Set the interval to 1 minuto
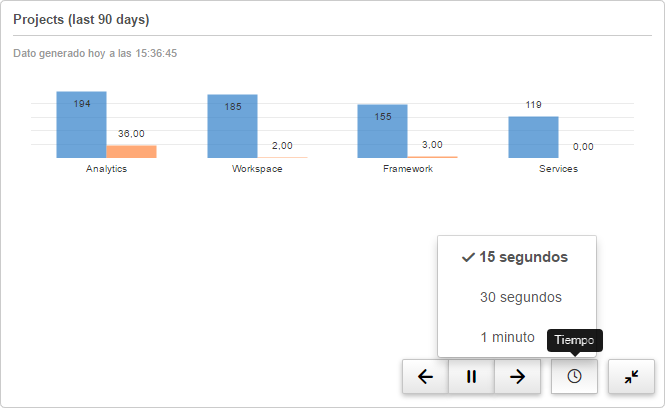This screenshot has height=408, width=665. [x=507, y=337]
